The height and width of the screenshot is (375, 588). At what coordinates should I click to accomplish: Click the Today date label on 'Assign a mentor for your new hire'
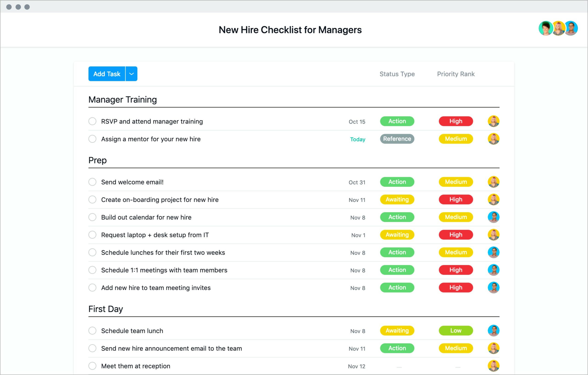357,138
